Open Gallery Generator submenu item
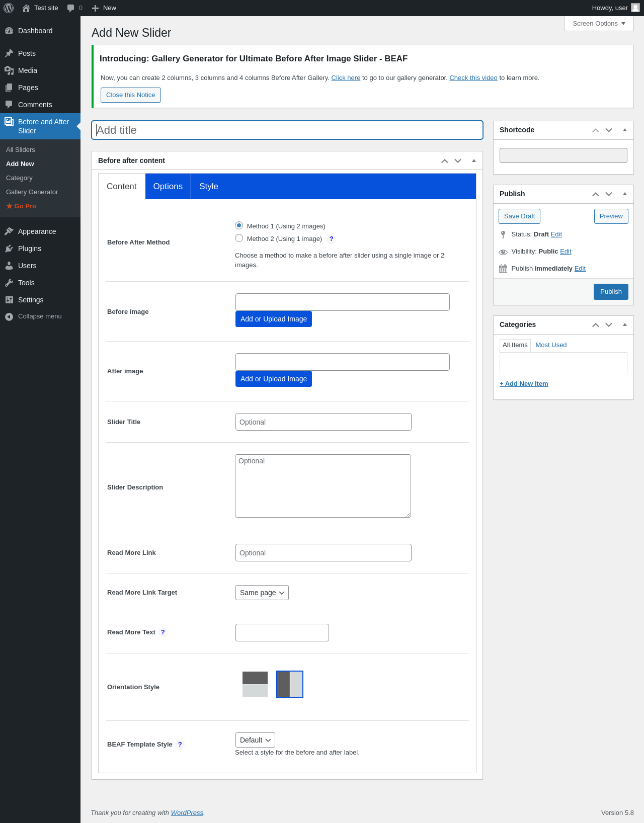 coord(32,192)
